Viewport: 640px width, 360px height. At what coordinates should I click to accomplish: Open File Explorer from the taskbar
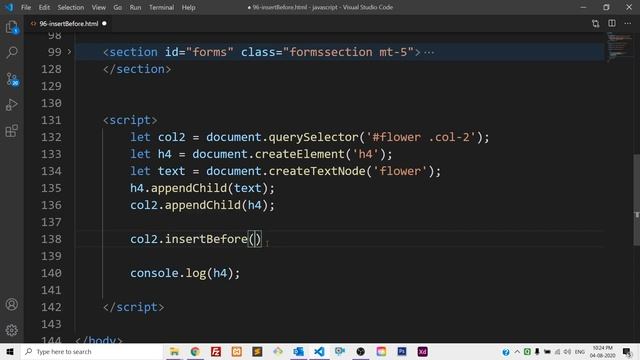[x=174, y=351]
